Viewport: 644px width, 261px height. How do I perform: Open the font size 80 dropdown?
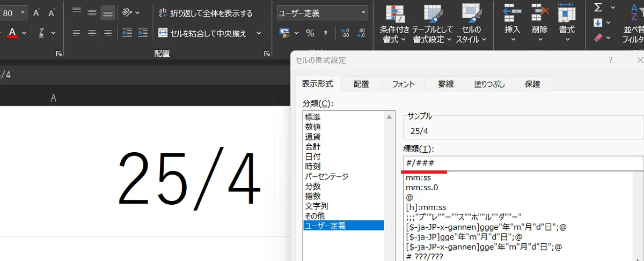click(23, 12)
